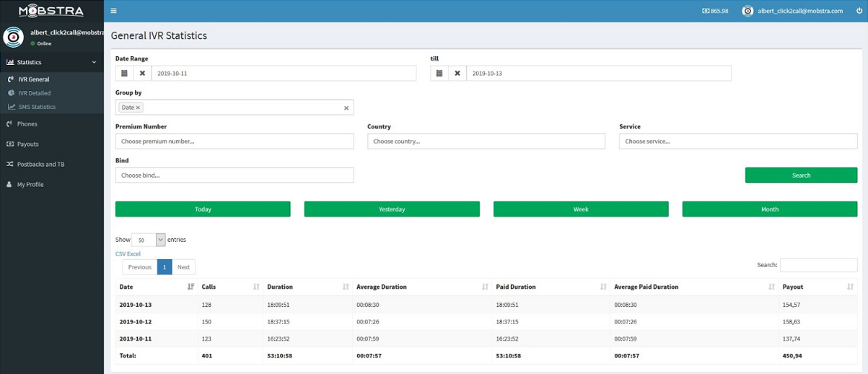The width and height of the screenshot is (868, 374).
Task: Open the Service selector
Action: coord(738,142)
